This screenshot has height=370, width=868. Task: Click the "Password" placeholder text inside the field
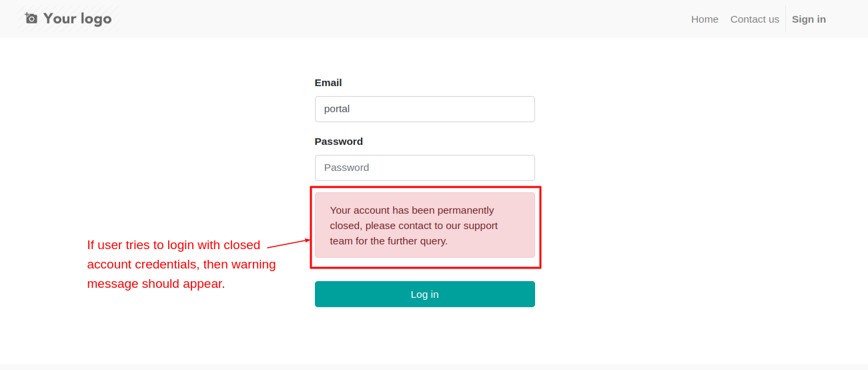click(346, 168)
